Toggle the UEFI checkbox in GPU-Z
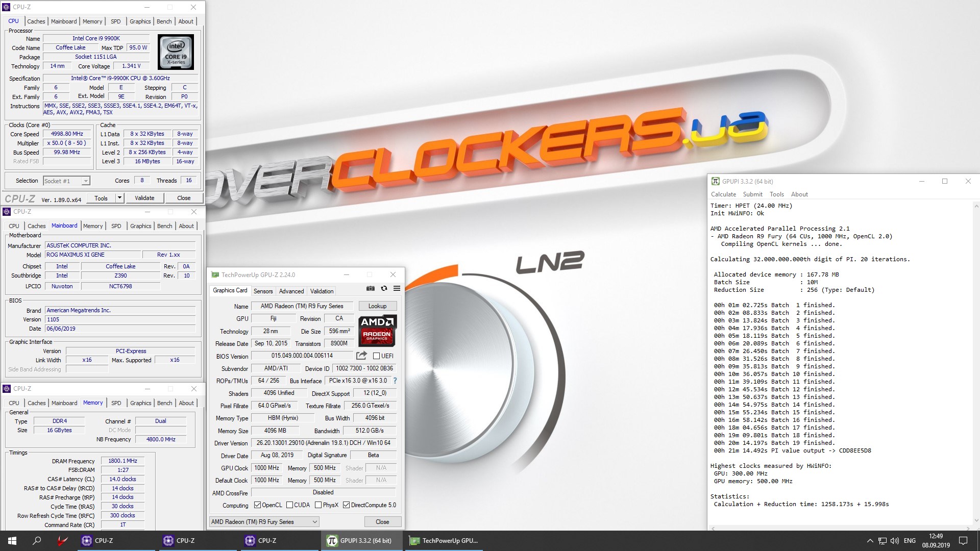 [x=376, y=356]
